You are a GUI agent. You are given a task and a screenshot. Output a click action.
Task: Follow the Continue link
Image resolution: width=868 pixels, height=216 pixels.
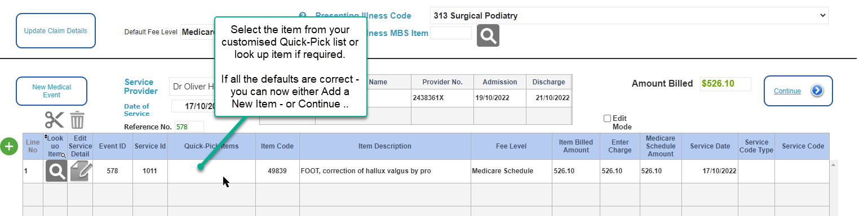pyautogui.click(x=787, y=91)
